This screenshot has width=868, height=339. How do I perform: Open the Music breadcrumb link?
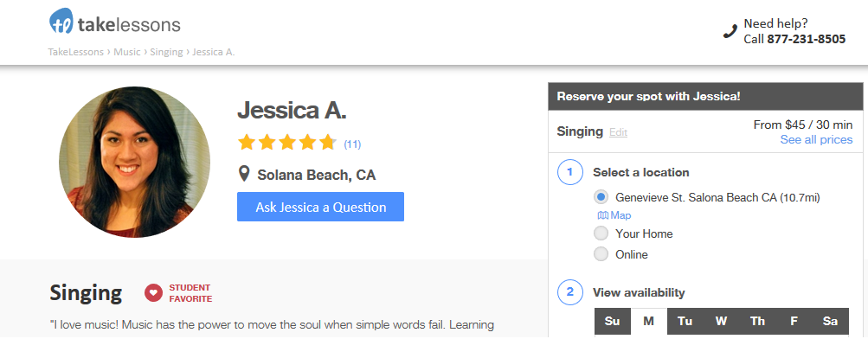(x=127, y=52)
